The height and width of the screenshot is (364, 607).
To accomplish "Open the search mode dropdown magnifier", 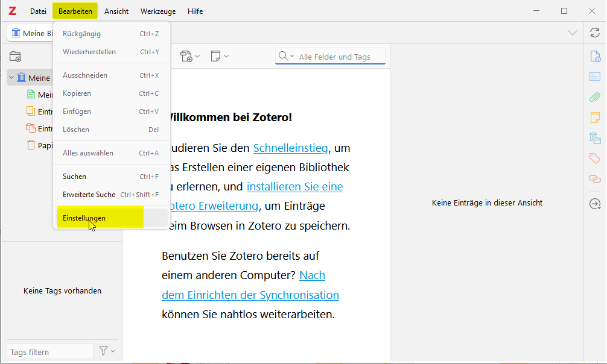I will 286,57.
